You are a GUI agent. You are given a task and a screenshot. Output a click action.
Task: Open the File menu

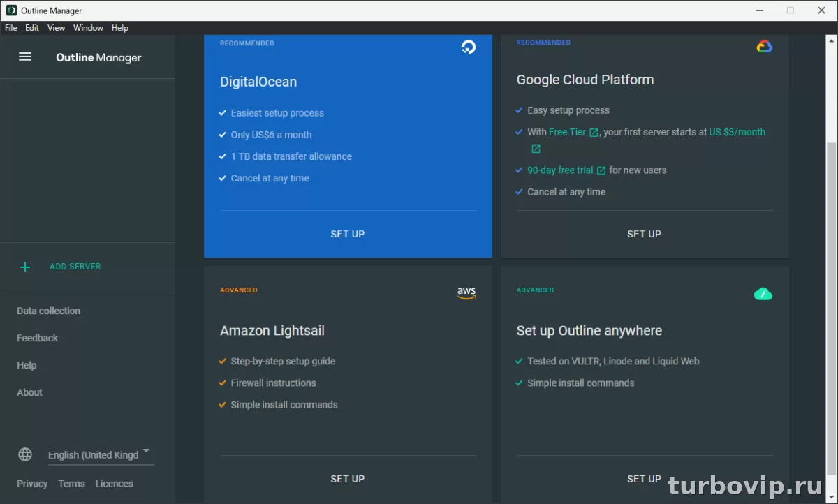pos(11,28)
